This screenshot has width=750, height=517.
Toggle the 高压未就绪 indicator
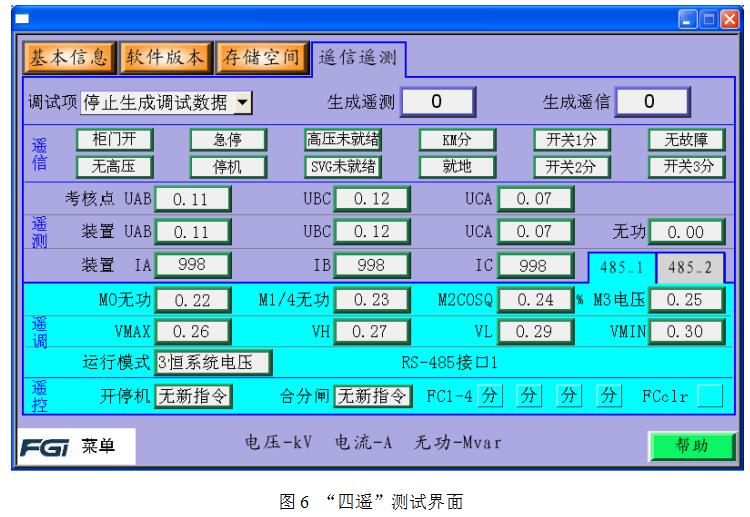point(343,139)
